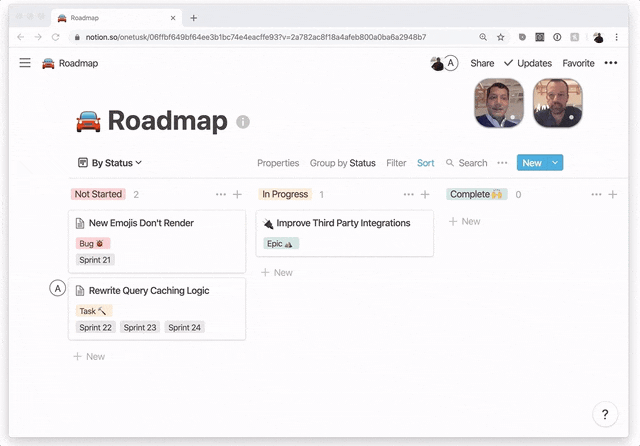Click the Sprint 24 tag
This screenshot has height=446, width=640.
click(184, 327)
